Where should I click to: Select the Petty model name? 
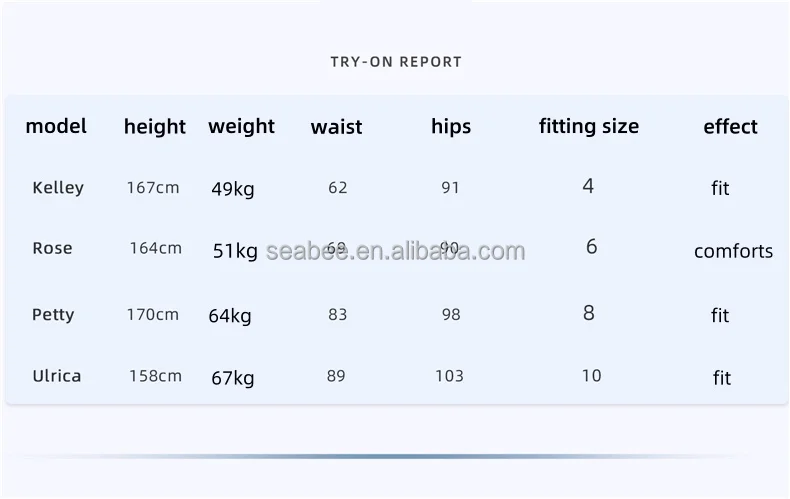[53, 315]
